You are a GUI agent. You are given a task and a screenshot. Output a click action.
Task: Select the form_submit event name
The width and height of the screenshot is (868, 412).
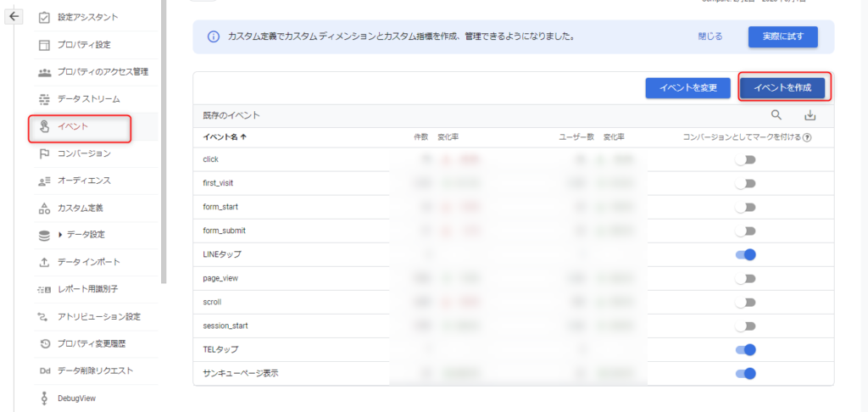pos(224,231)
